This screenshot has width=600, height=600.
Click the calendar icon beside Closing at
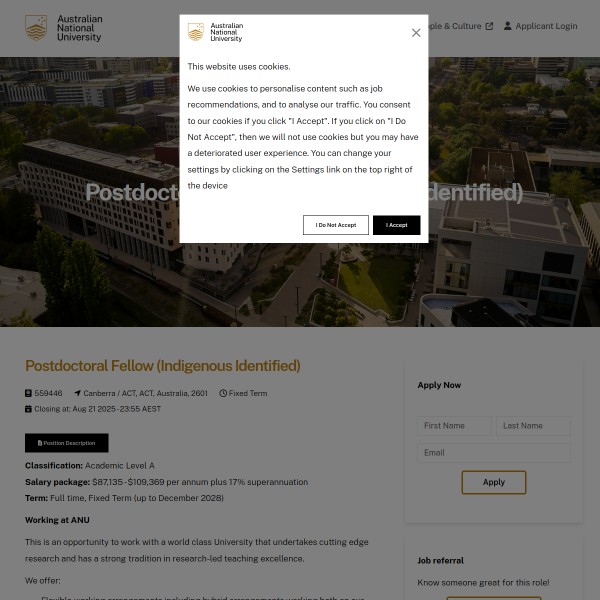(29, 409)
